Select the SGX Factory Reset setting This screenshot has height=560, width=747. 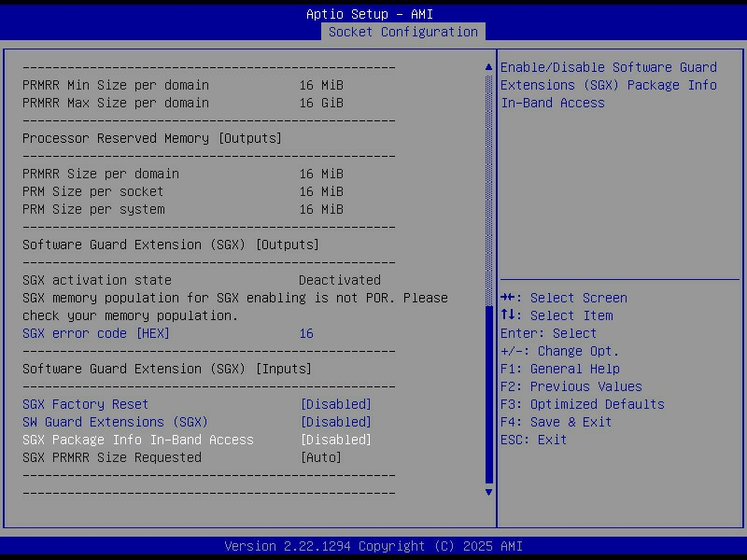85,404
